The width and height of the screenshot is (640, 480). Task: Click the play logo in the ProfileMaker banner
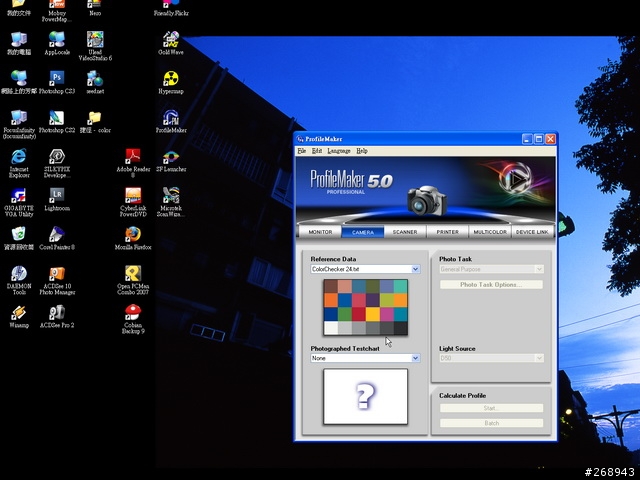coord(516,178)
